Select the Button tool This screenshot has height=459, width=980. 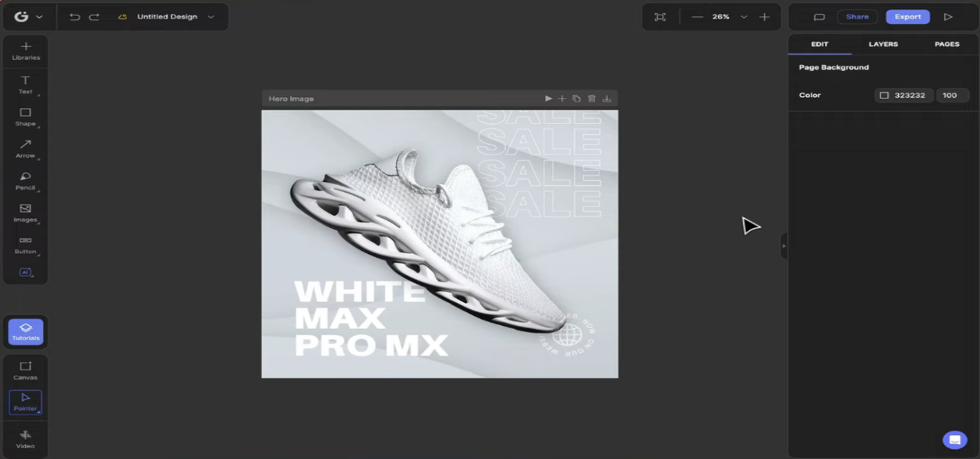[25, 245]
